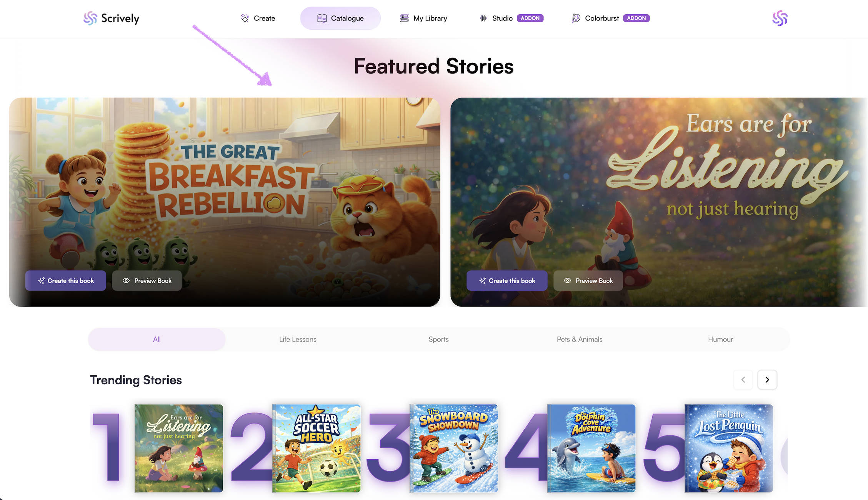Click the My Library books icon
This screenshot has height=500, width=868.
pyautogui.click(x=404, y=18)
